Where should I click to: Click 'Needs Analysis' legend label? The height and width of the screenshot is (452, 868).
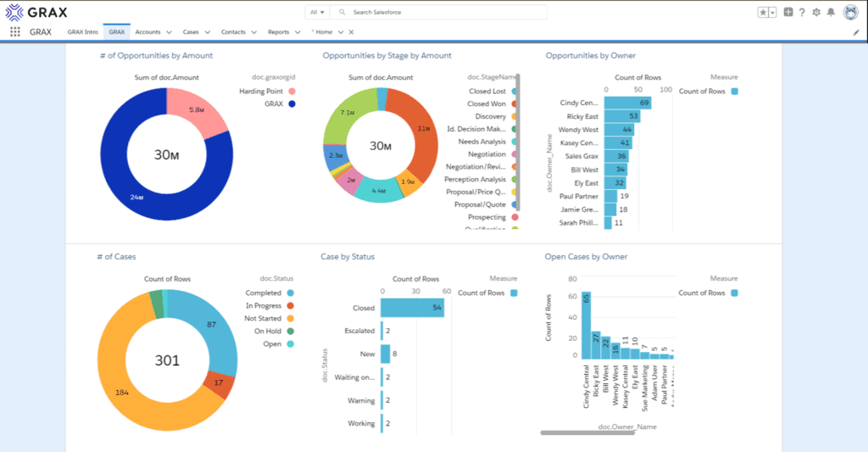click(x=481, y=142)
